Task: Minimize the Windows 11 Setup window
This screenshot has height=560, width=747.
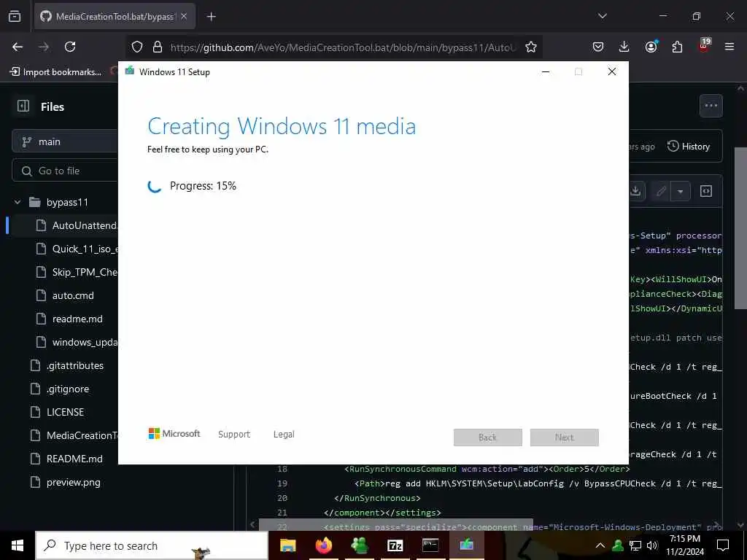Action: coord(546,72)
